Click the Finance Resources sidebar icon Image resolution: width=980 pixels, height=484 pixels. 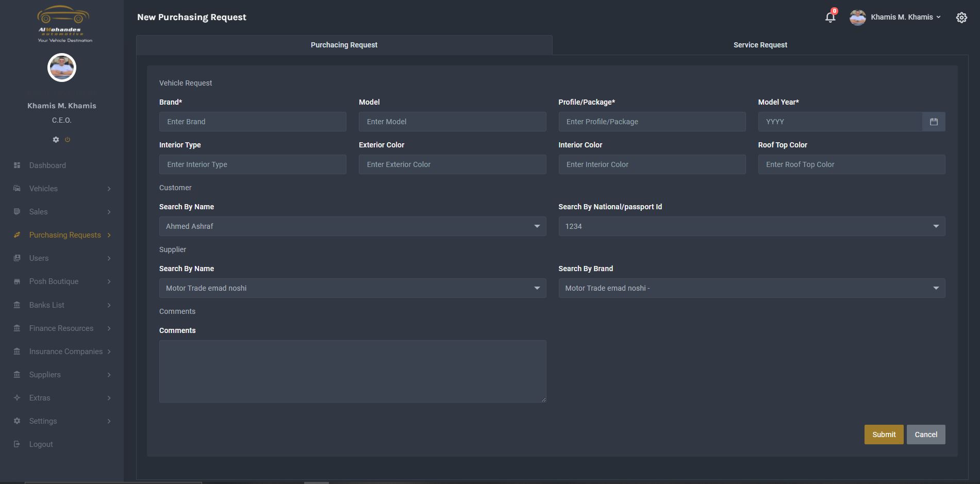[17, 328]
